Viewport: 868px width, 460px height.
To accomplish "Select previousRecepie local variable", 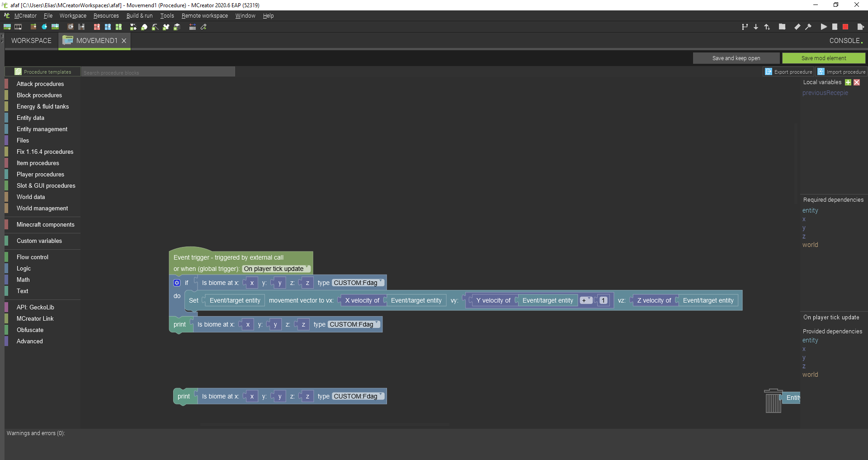I will 825,93.
